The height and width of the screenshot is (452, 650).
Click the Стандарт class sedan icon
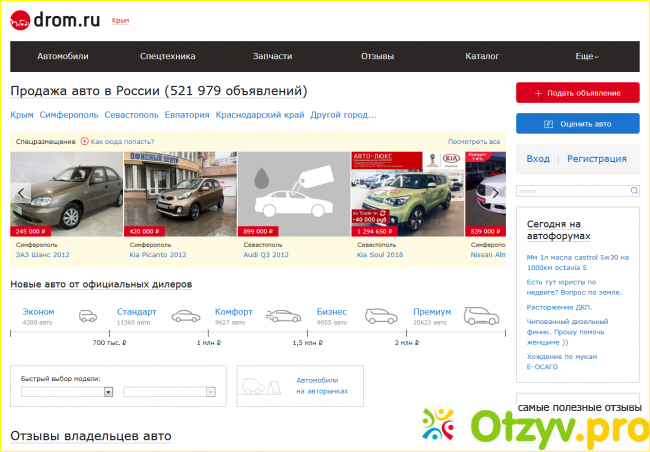(x=186, y=317)
